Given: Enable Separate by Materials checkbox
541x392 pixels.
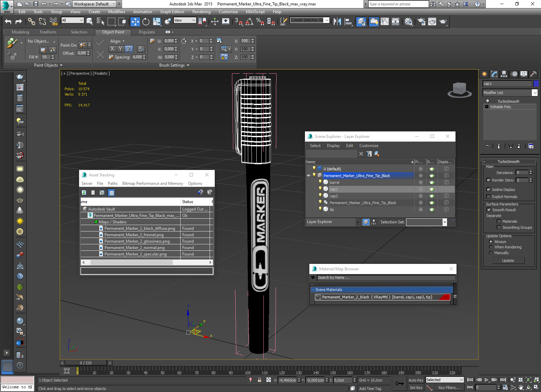Looking at the screenshot, I should pyautogui.click(x=499, y=221).
